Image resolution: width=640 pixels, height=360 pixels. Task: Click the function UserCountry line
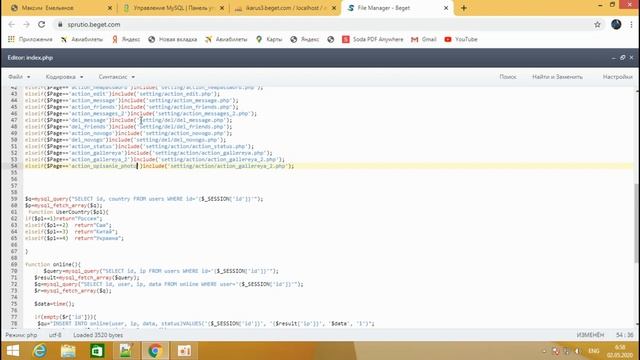coord(68,212)
